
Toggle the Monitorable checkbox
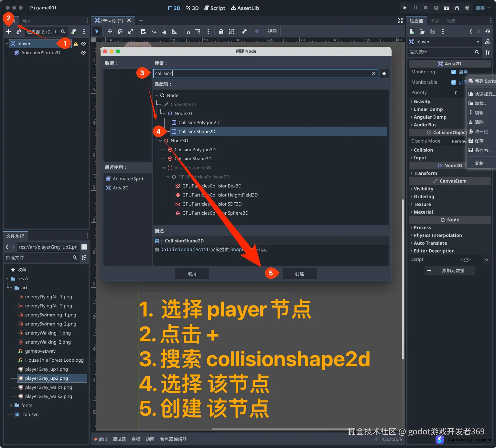(x=454, y=82)
